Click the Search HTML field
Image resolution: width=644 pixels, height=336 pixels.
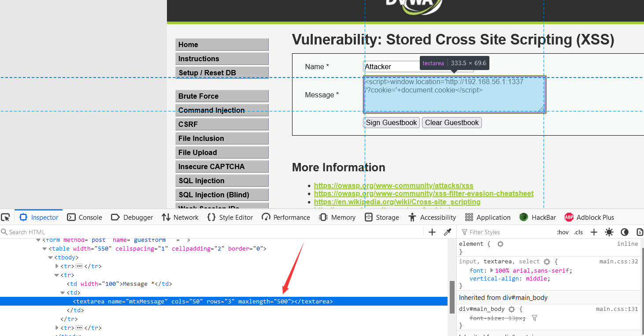(211, 232)
